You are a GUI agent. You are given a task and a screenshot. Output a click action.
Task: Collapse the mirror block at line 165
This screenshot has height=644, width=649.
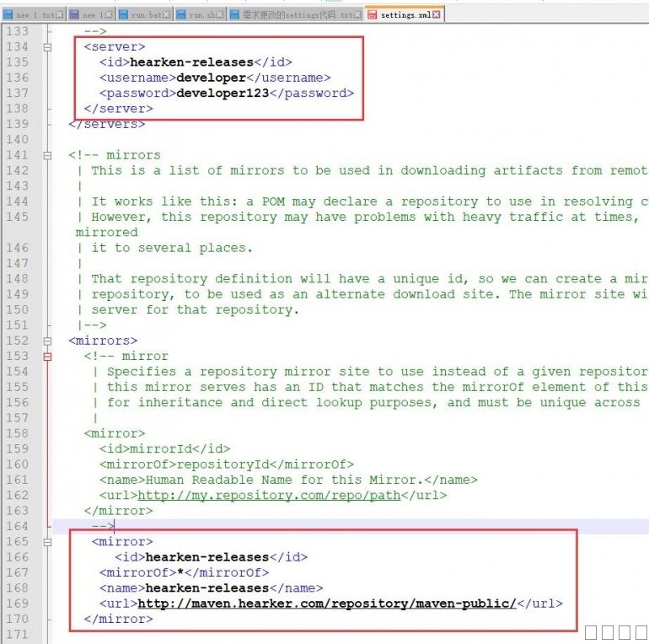click(48, 541)
